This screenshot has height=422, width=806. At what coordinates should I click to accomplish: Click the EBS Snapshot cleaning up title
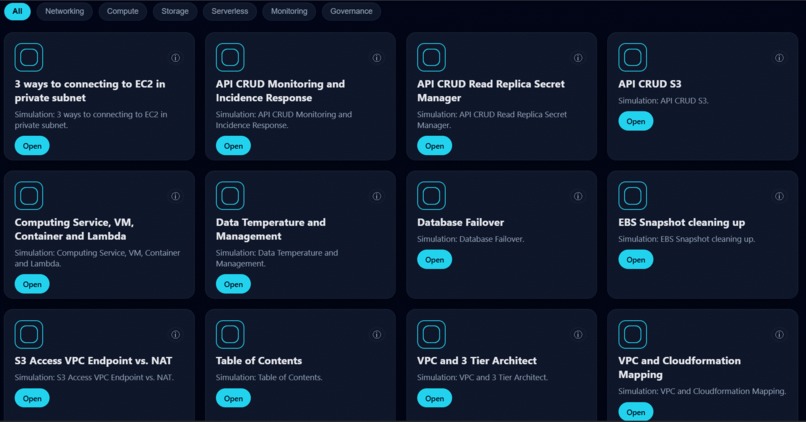[682, 222]
